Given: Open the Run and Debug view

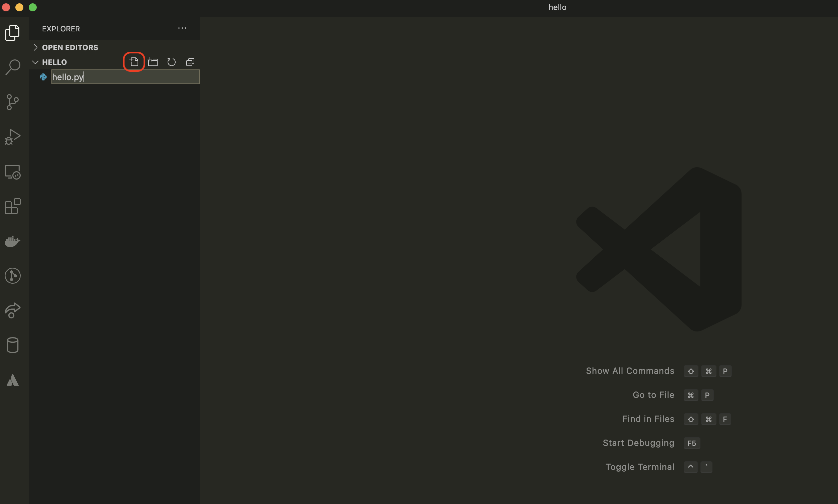Looking at the screenshot, I should pyautogui.click(x=13, y=137).
